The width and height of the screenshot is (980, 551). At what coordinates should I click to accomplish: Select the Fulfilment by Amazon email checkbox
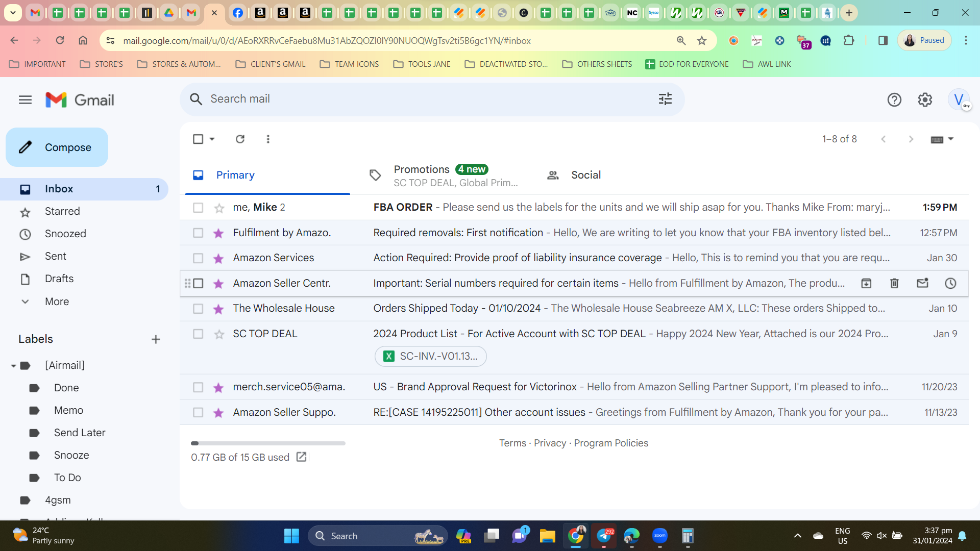(198, 233)
